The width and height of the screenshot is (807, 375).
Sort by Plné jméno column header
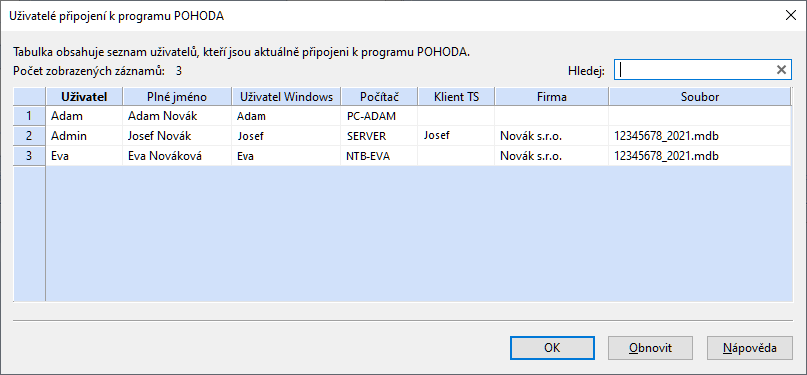point(177,97)
